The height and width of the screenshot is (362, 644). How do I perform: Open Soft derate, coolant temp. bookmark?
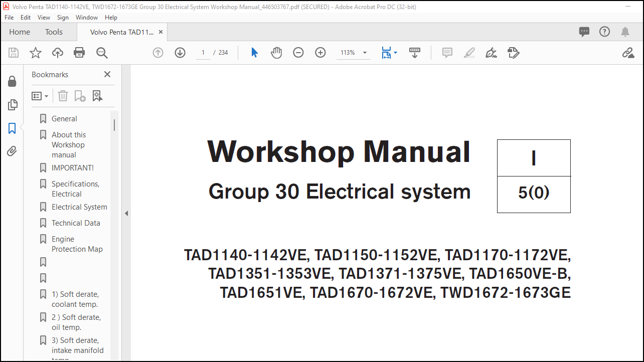(75, 299)
